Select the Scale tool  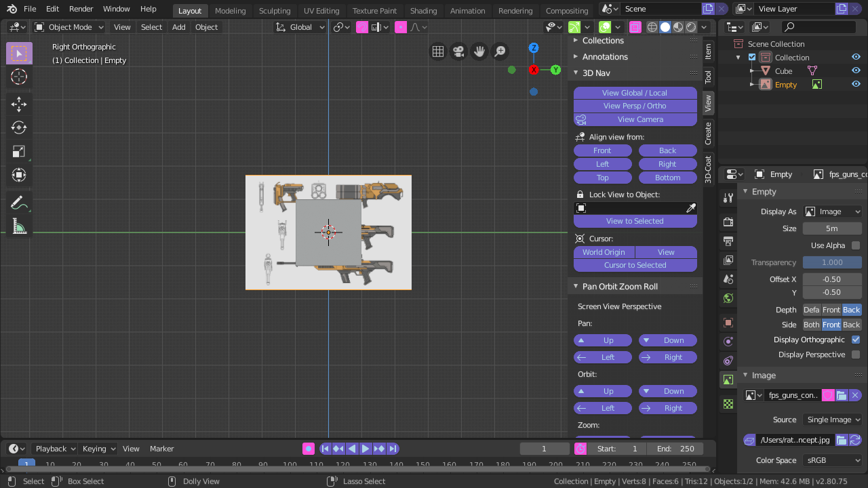click(x=19, y=151)
